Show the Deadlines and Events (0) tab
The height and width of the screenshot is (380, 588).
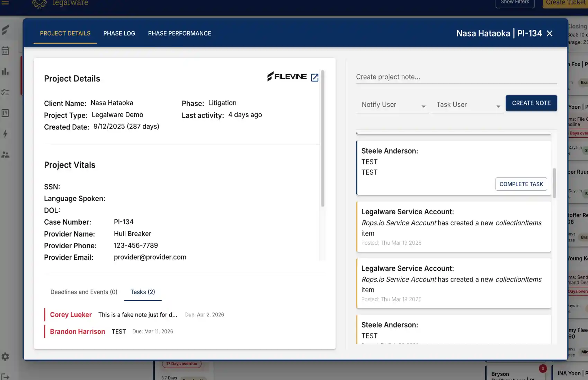[x=84, y=292]
